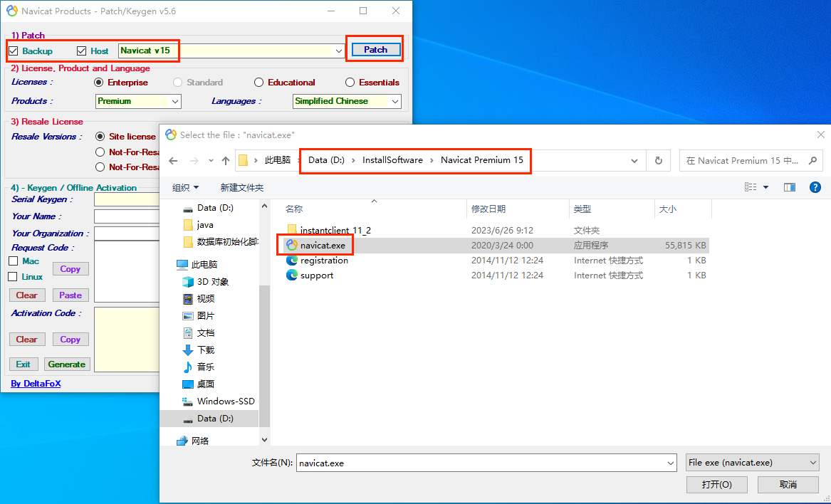Click the Clear button beside Paste
Viewport: 831px width, 504px height.
point(27,295)
